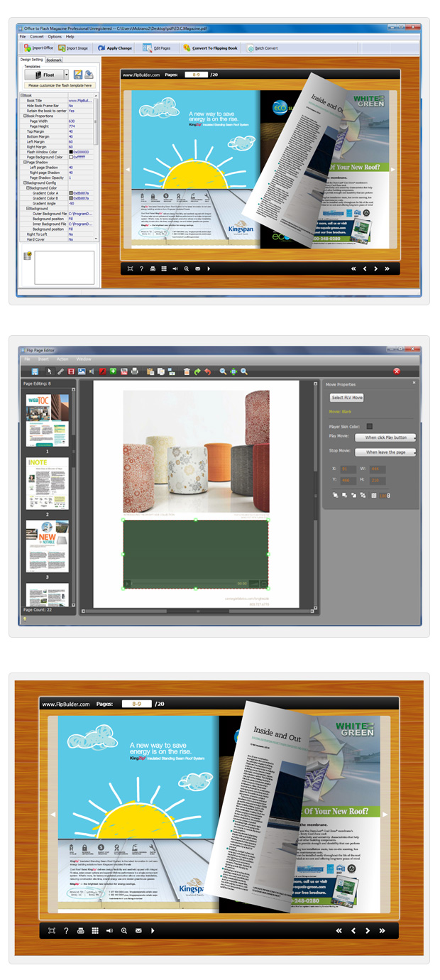Click the email envelope icon in the standalone flipbook preview
This screenshot has height=980, width=440.
[x=138, y=930]
